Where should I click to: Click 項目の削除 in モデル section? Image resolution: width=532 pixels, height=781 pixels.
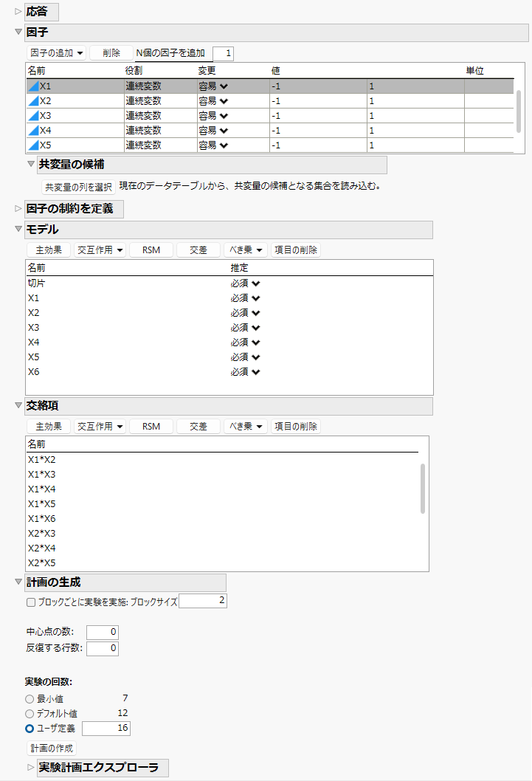296,250
